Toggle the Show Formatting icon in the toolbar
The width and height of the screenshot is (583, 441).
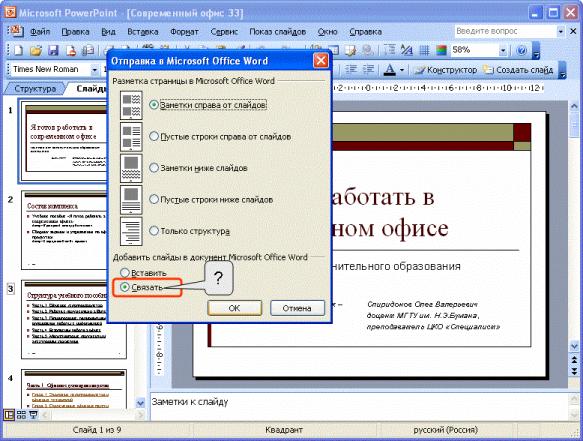point(407,50)
